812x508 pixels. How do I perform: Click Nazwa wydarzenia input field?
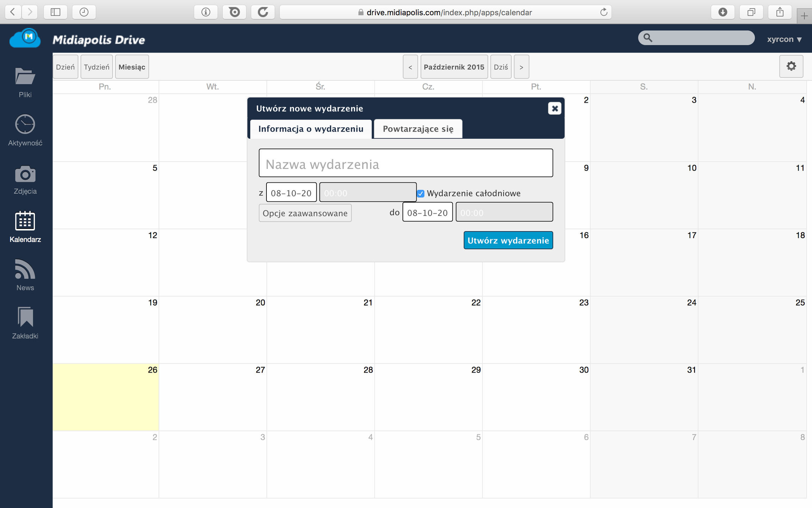(x=406, y=163)
